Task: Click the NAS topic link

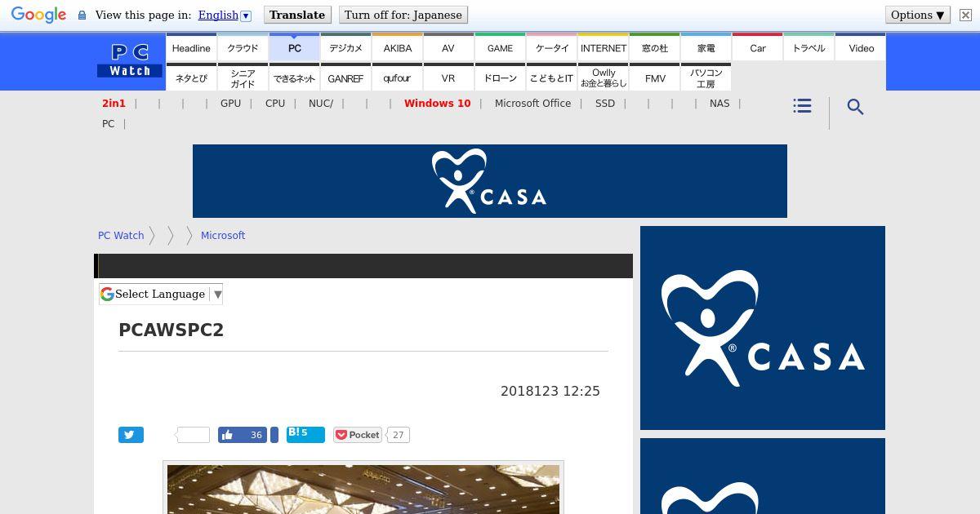Action: 719,104
